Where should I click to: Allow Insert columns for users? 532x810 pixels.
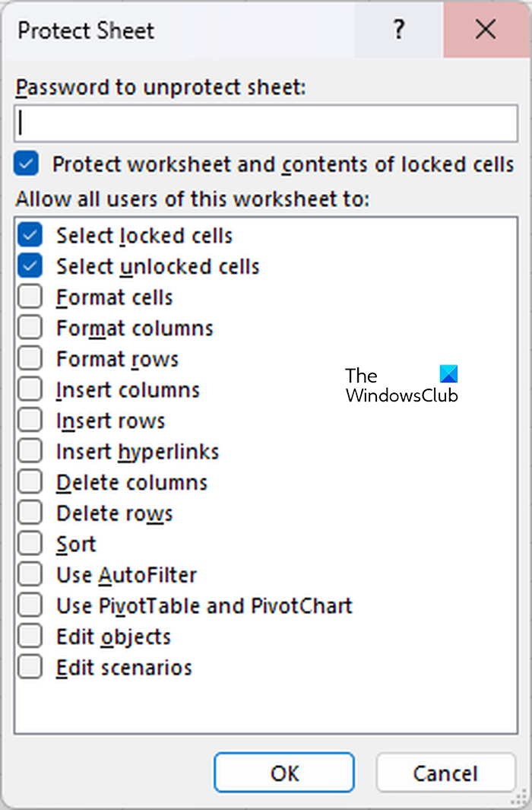[30, 390]
